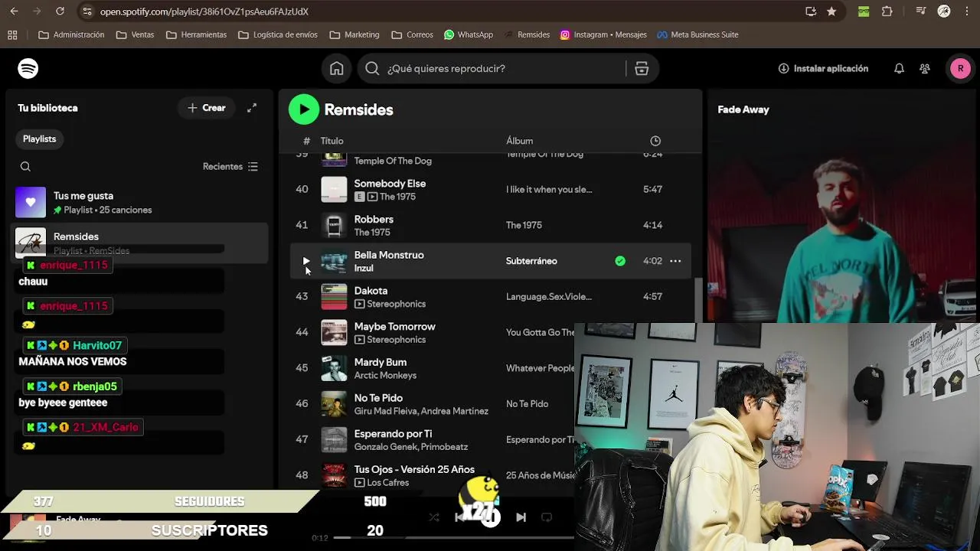The image size is (980, 551).
Task: Toggle shuffle in player bar
Action: tap(434, 517)
